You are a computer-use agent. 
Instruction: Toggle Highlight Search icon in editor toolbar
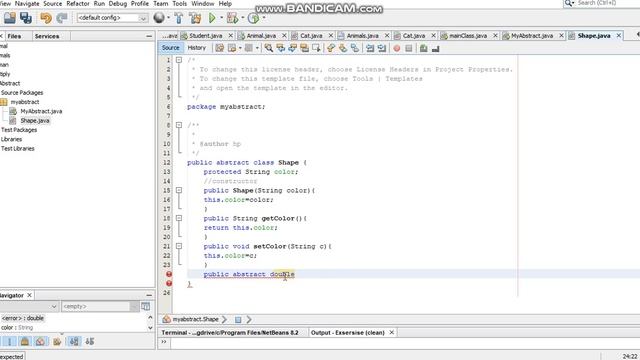pyautogui.click(x=304, y=48)
